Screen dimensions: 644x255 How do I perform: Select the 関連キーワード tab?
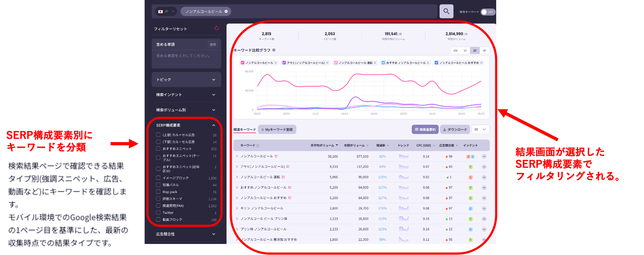245,130
